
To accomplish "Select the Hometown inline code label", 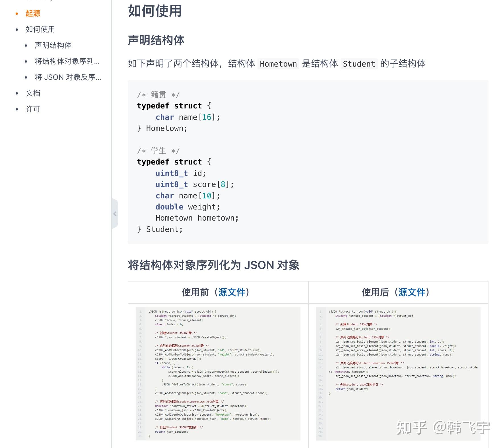I will click(x=278, y=64).
